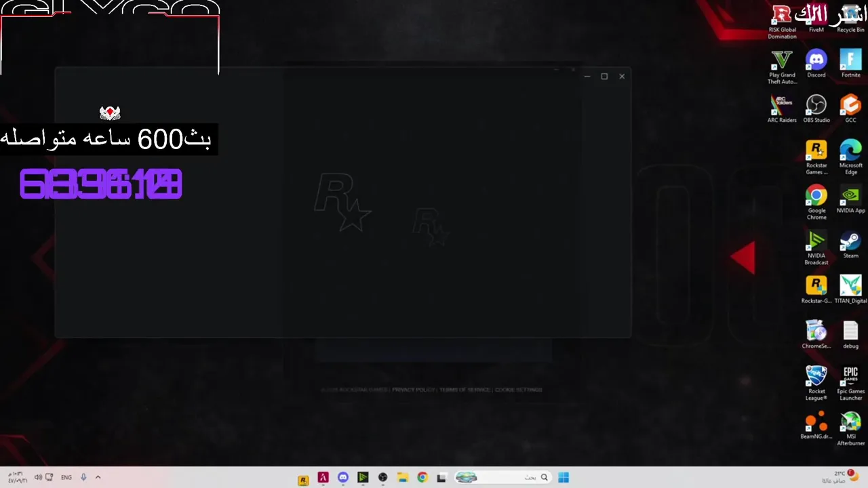Minimize the Rockstar Launcher window

tap(587, 77)
